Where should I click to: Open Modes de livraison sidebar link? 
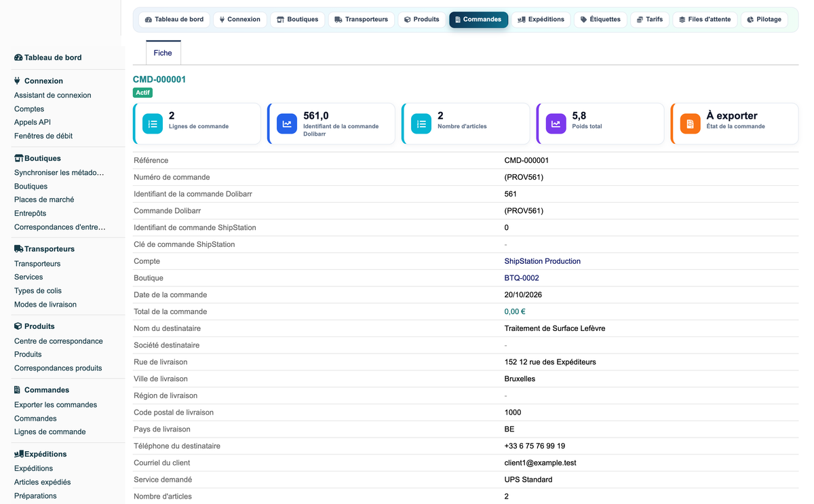pos(45,305)
